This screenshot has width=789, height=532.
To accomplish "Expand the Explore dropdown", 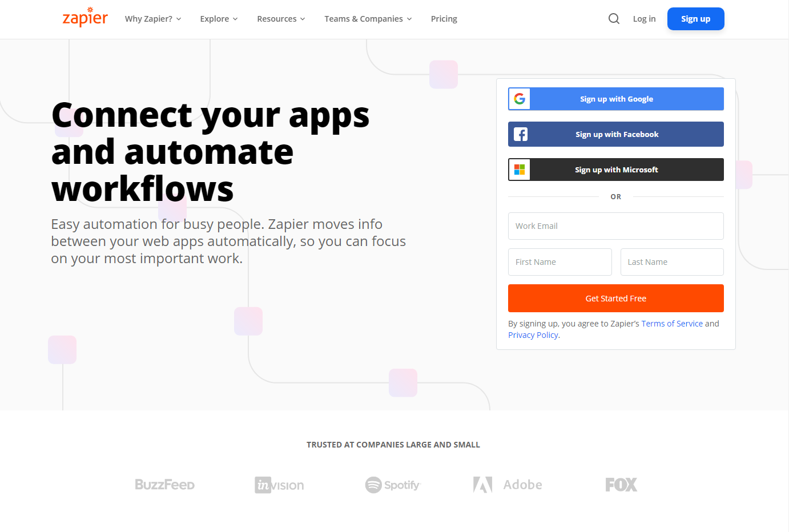I will (219, 19).
